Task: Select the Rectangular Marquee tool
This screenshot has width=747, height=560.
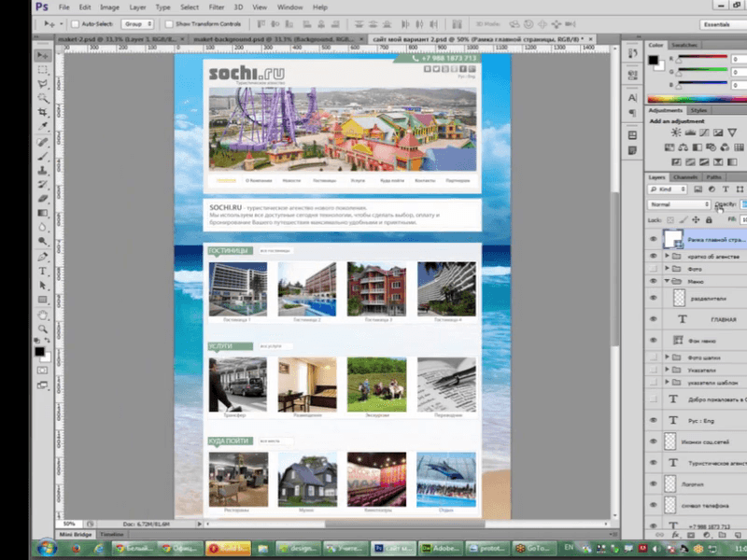Action: click(x=42, y=70)
